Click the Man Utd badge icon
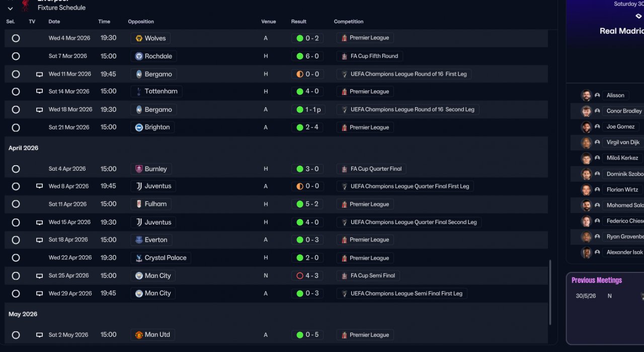This screenshot has height=352, width=644. pos(139,335)
